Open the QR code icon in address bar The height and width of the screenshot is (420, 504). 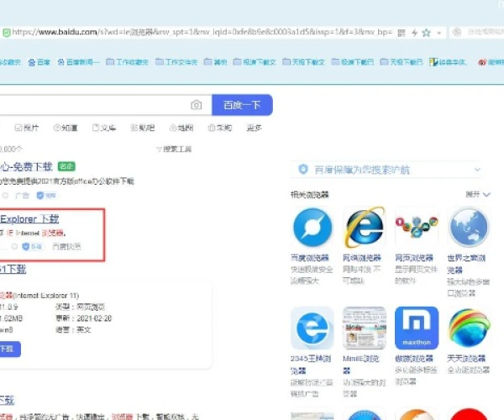402,33
